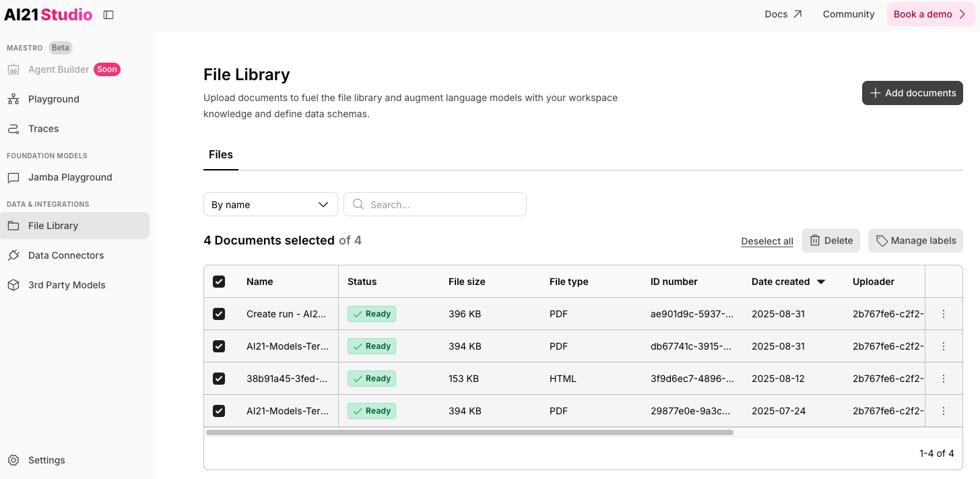
Task: Click date 2025-07-24 cell
Action: [x=779, y=411]
